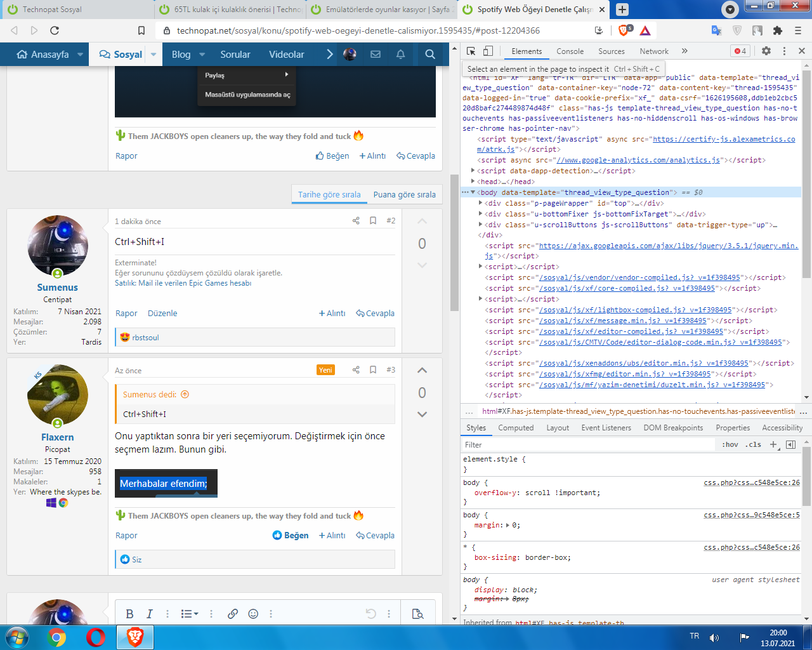Open the DOM Breakpoints tab
812x650 pixels.
tap(673, 428)
